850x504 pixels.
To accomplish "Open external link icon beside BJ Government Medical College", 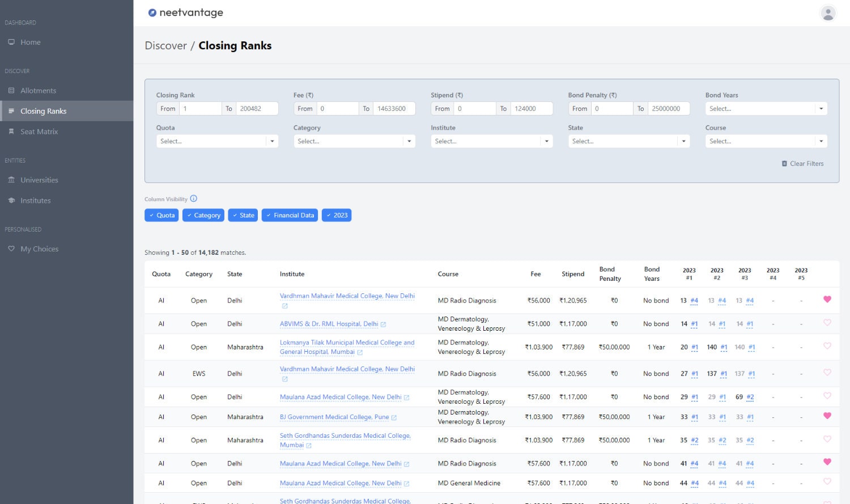I will point(394,417).
